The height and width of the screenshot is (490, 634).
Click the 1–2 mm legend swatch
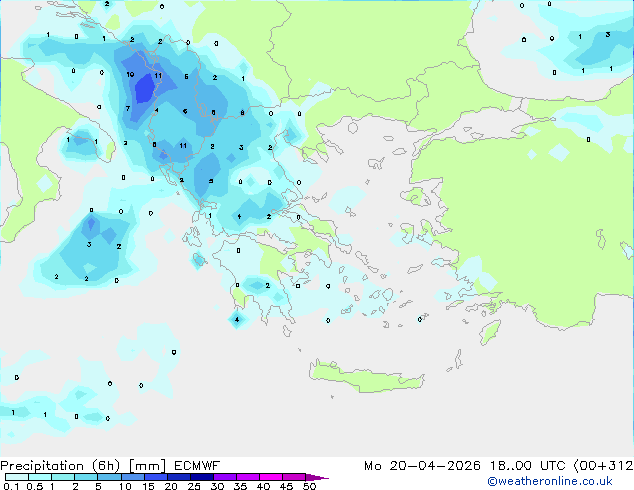[63, 477]
